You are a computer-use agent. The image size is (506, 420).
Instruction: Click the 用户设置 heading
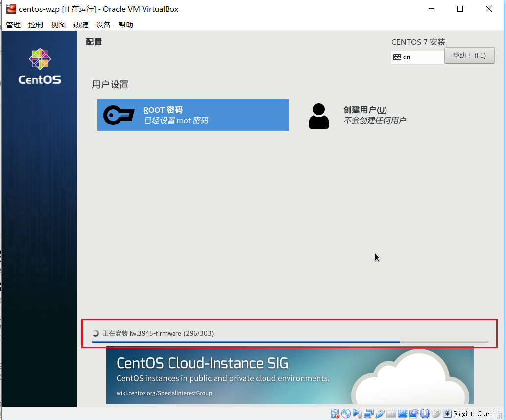pyautogui.click(x=110, y=85)
